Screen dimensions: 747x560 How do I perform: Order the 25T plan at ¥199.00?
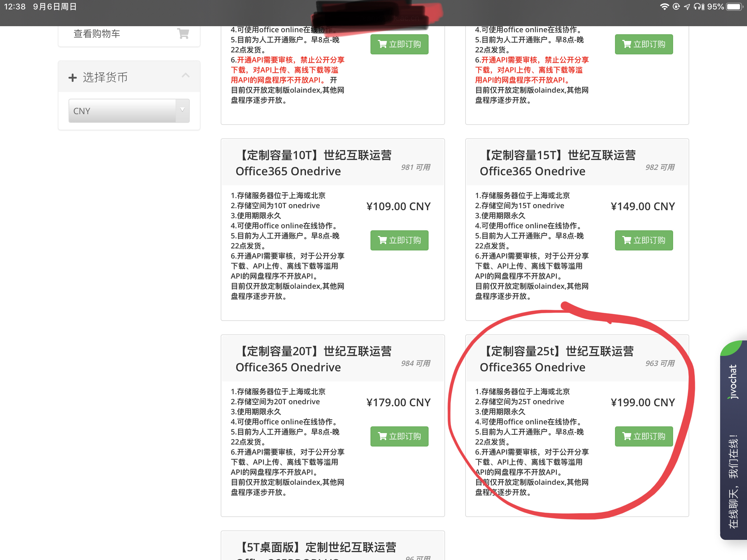pos(643,436)
